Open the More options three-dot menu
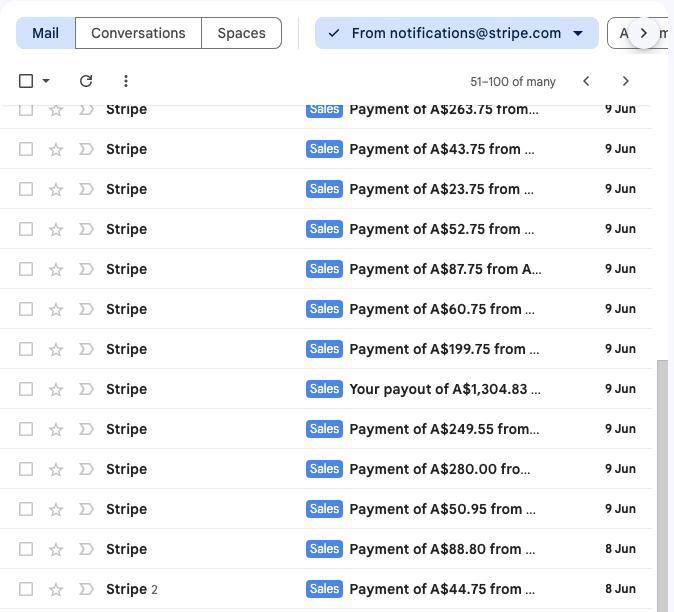This screenshot has width=674, height=612. pos(126,81)
